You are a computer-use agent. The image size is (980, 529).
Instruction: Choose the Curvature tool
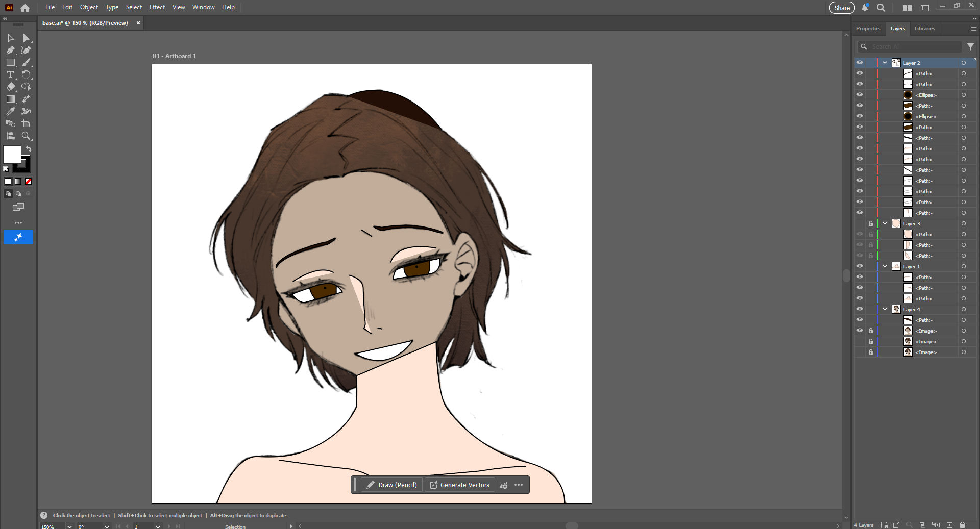coord(27,51)
